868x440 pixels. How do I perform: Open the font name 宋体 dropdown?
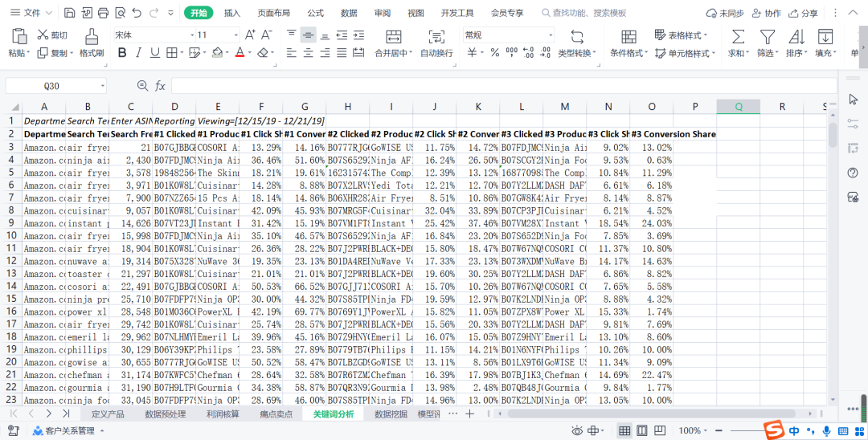point(192,35)
